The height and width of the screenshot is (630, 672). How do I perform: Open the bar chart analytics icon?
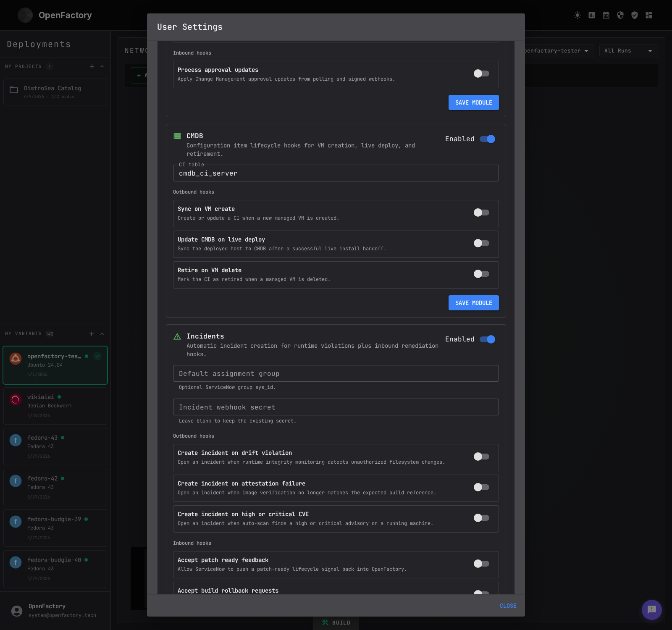pos(592,15)
